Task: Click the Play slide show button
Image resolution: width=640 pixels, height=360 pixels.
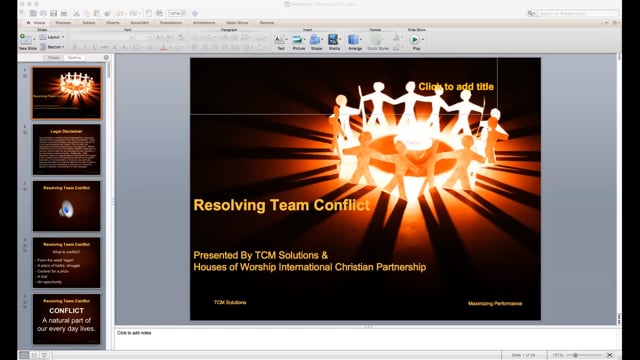Action: click(x=414, y=40)
